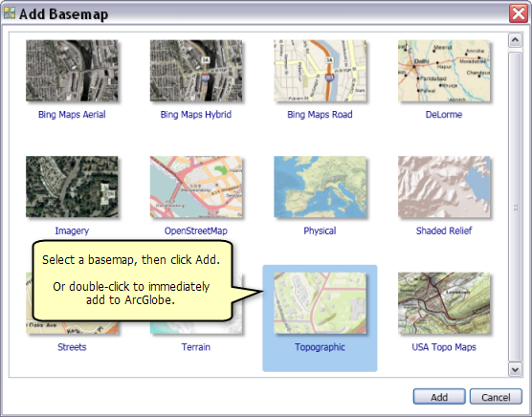Click the Add button
The height and width of the screenshot is (417, 532).
(439, 397)
